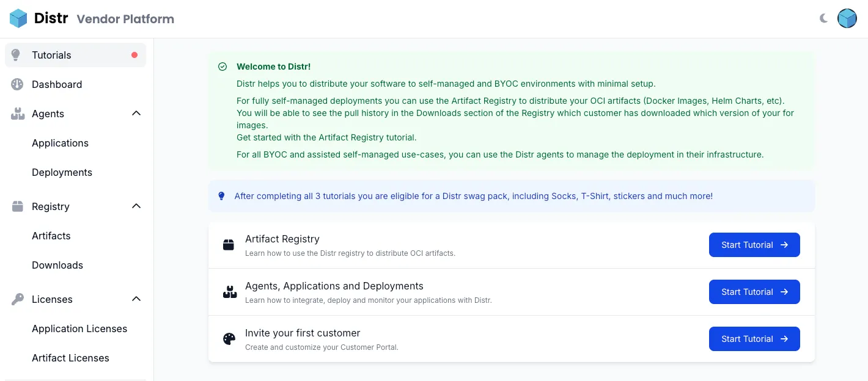Click the Vendor Platform label
This screenshot has height=381, width=868.
click(125, 19)
